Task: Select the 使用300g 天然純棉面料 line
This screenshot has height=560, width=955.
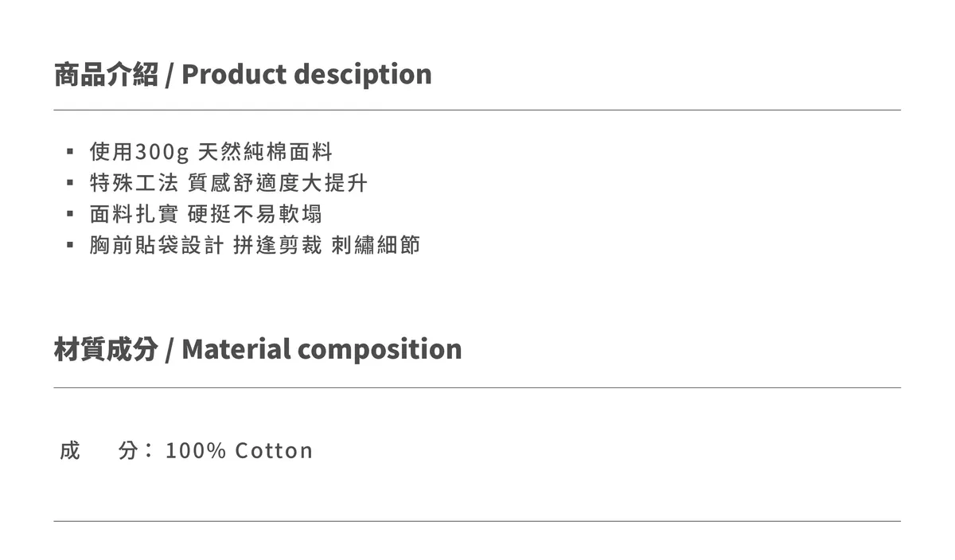Action: (211, 151)
